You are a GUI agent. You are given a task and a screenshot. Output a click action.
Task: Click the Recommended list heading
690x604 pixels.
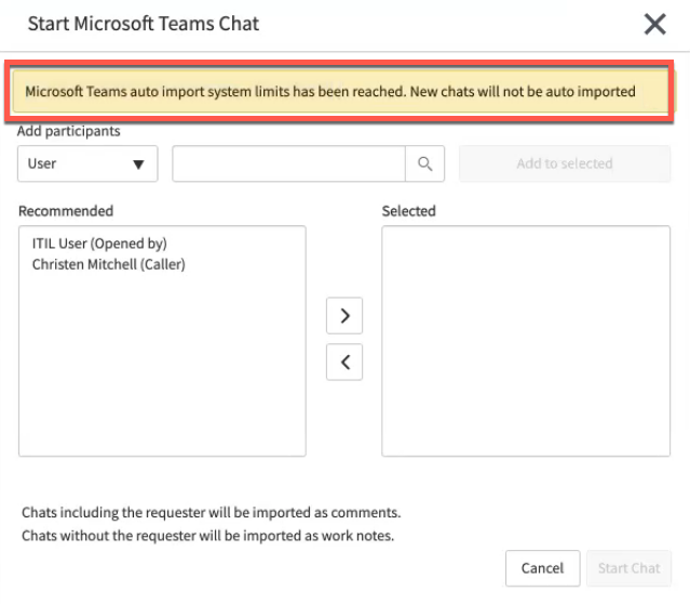click(66, 211)
